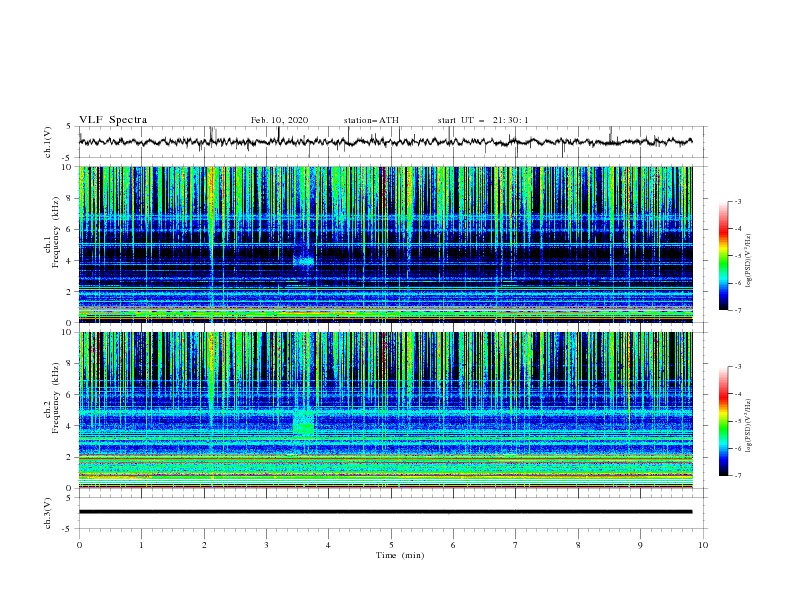Viewport: 792px width, 612px height.
Task: Click the "-6" label on ch.2 color bar
Action: (738, 448)
